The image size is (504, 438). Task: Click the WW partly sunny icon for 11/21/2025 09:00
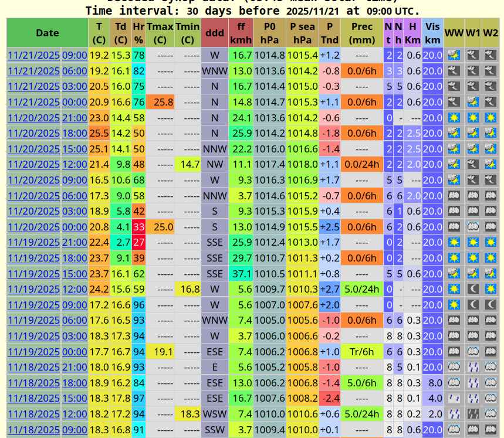[x=453, y=55]
